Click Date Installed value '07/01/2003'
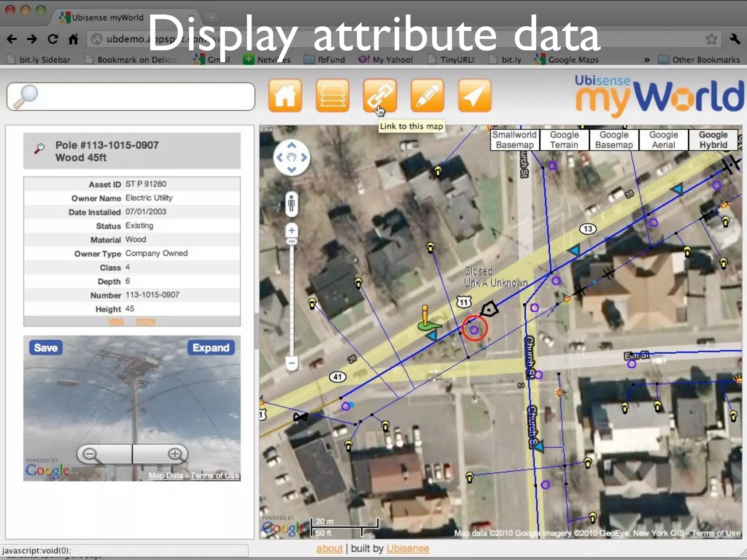Image resolution: width=747 pixels, height=560 pixels. [x=146, y=211]
